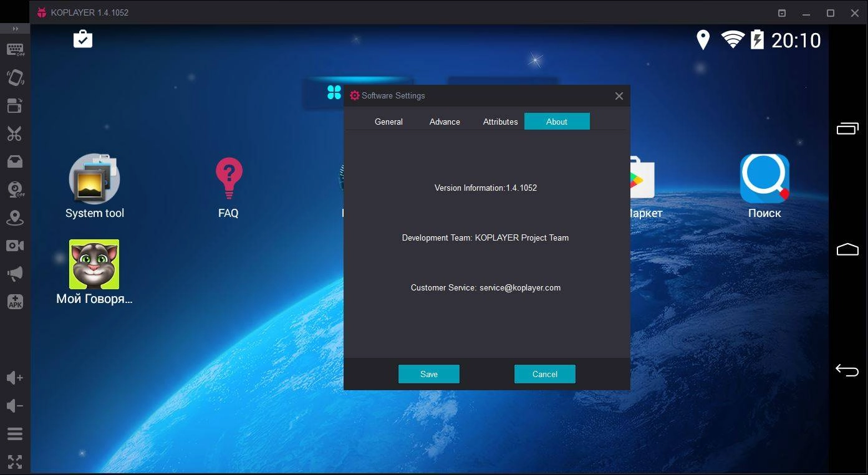The width and height of the screenshot is (868, 475).
Task: Open the GPS location pin in sidebar
Action: click(x=15, y=218)
